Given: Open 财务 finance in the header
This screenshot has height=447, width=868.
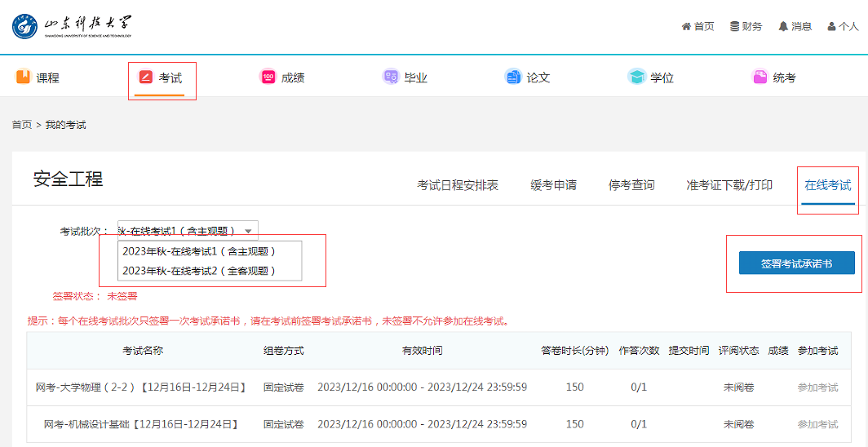Looking at the screenshot, I should point(746,26).
